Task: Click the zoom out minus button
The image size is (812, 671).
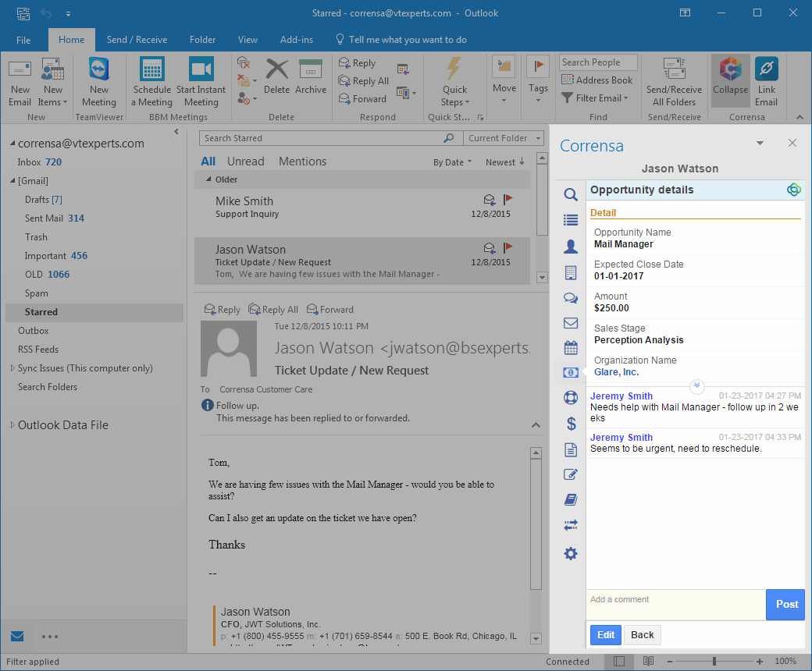Action: (x=669, y=661)
